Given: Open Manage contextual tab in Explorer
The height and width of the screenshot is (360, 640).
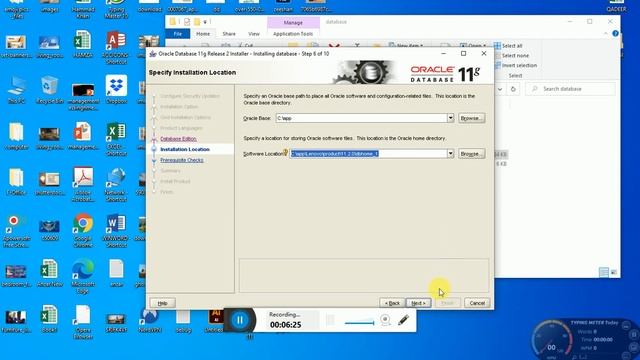Looking at the screenshot, I should [x=293, y=23].
